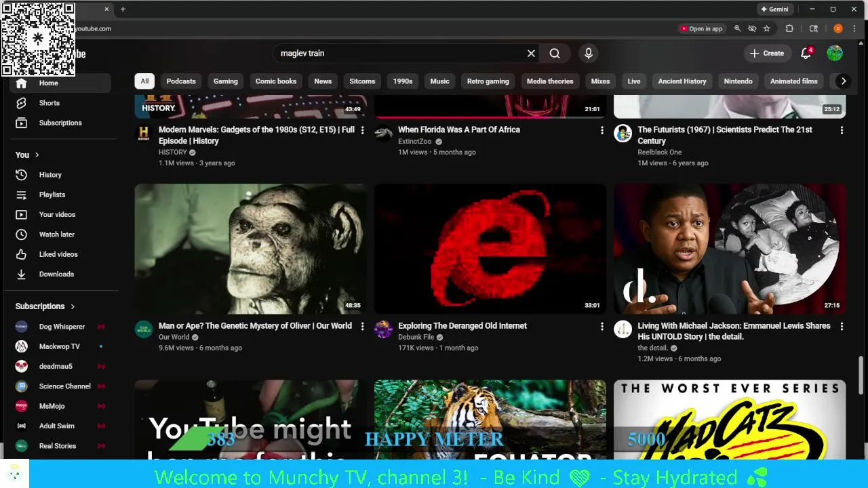Screen dimensions: 868x488
Task: Open Chrome three-dot menu
Action: coord(856,28)
